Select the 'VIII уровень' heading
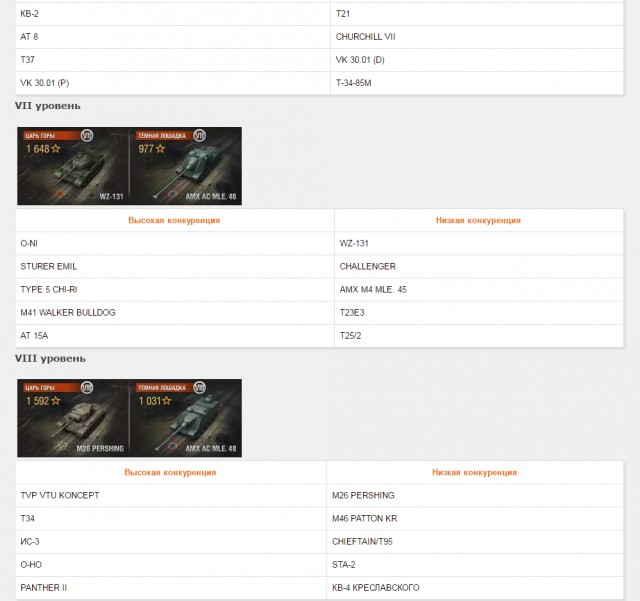This screenshot has height=601, width=640. pyautogui.click(x=50, y=358)
